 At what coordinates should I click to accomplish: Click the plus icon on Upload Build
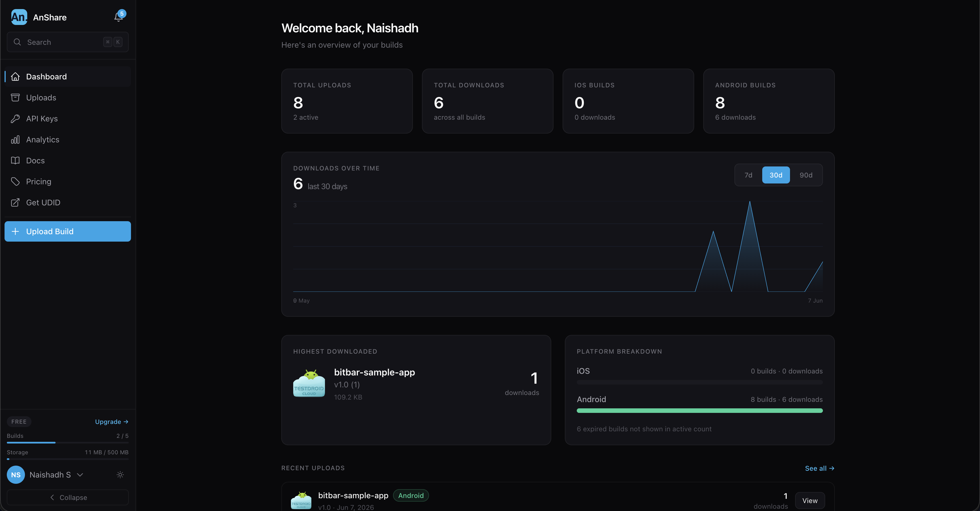point(15,231)
